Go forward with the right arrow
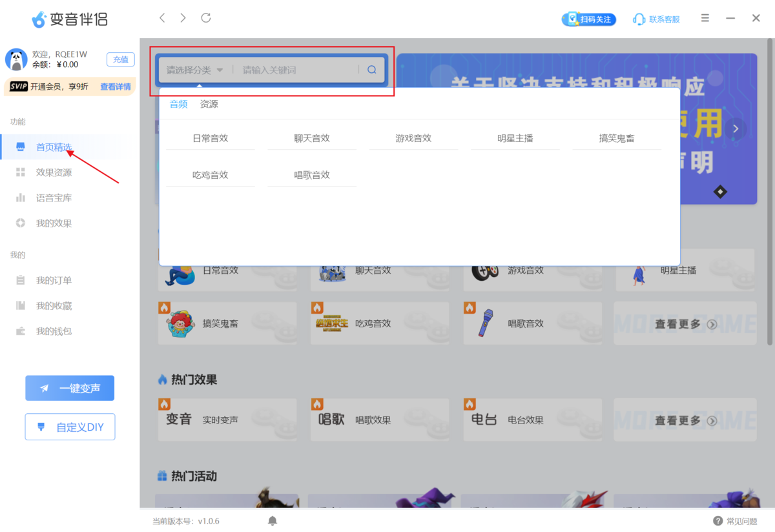The height and width of the screenshot is (532, 775). [183, 18]
